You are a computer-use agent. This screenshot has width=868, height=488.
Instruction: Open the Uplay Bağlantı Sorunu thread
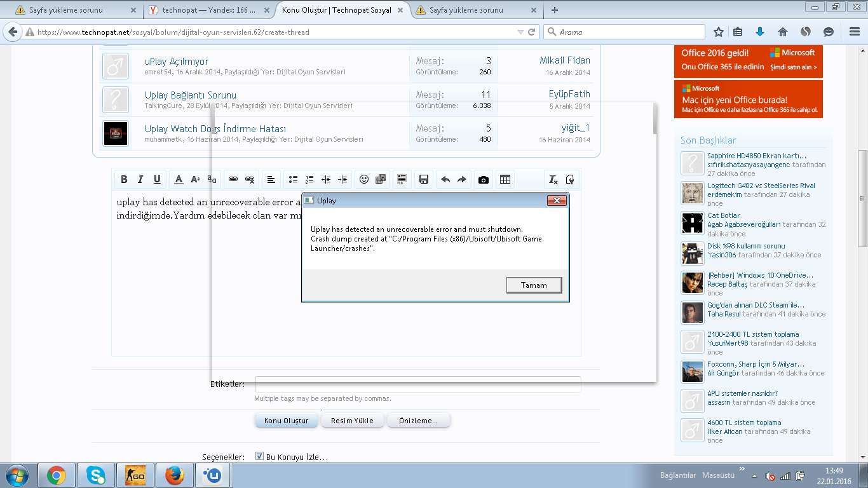pyautogui.click(x=191, y=95)
